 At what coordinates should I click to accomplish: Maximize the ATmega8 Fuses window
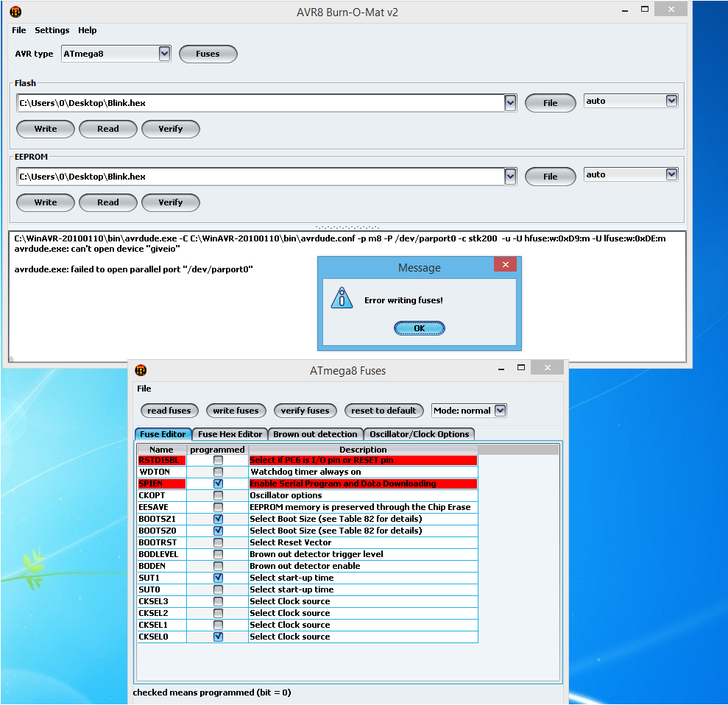point(521,367)
